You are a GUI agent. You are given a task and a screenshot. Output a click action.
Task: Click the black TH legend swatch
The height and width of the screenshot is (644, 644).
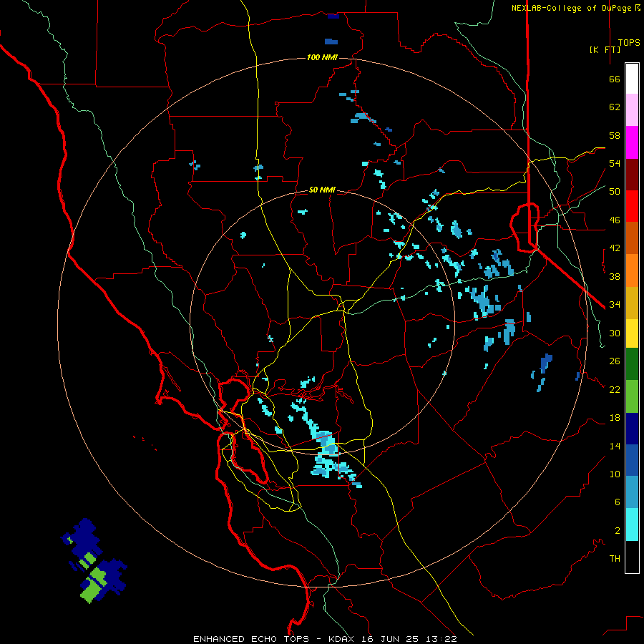click(632, 557)
